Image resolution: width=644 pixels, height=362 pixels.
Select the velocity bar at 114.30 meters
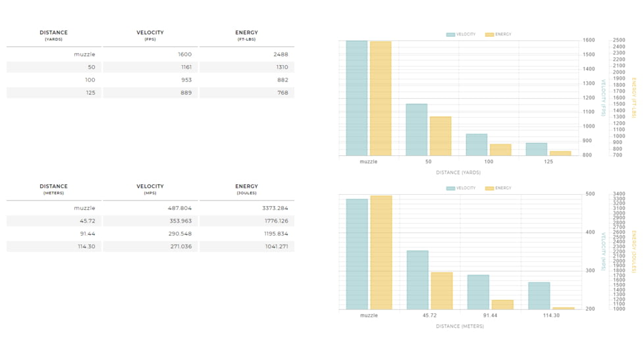click(x=539, y=296)
